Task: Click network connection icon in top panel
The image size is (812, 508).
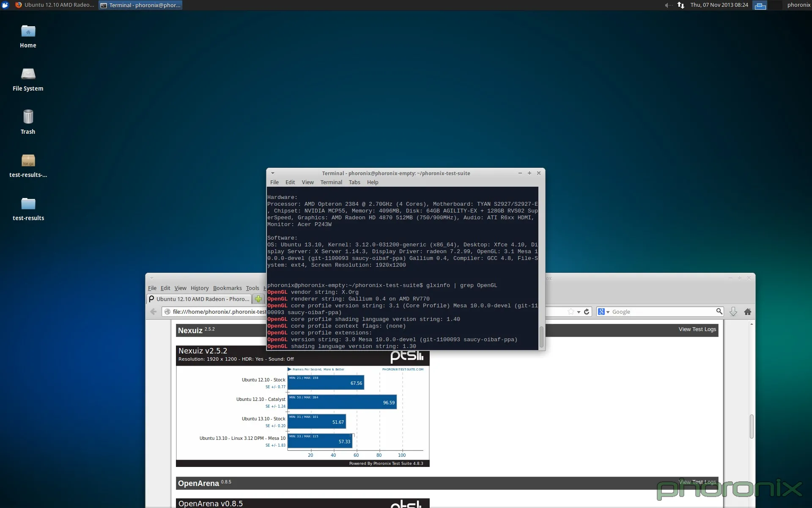Action: point(681,5)
